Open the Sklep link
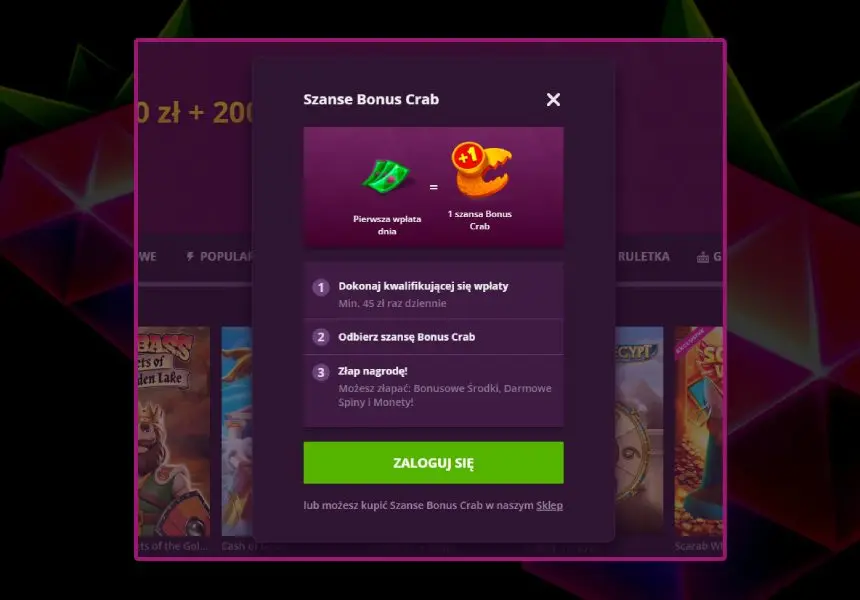 [x=549, y=505]
